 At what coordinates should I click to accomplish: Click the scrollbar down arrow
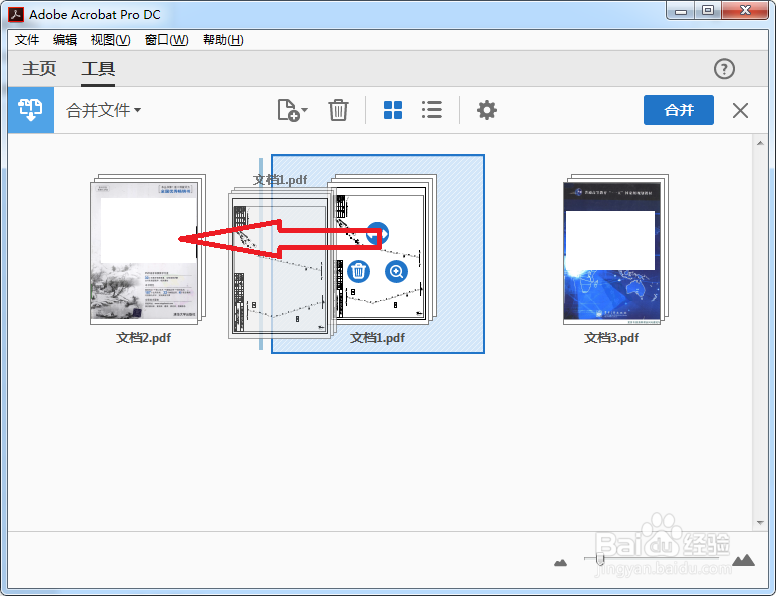tap(760, 523)
